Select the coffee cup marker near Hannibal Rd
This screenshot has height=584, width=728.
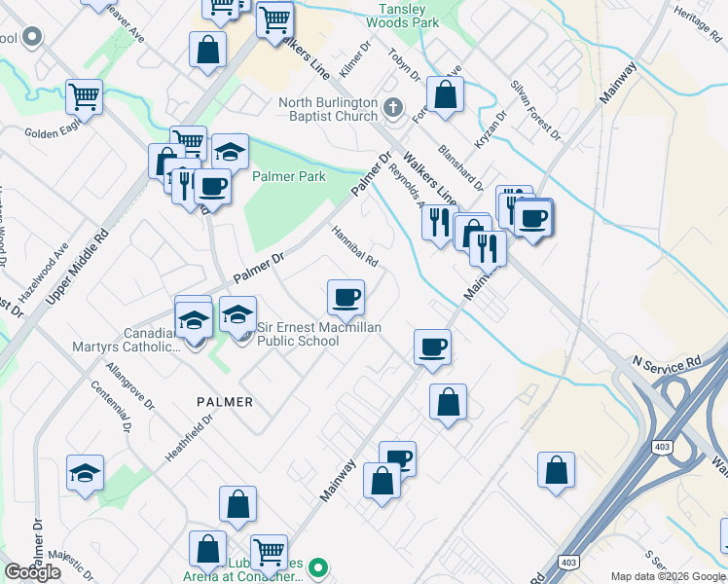(346, 299)
